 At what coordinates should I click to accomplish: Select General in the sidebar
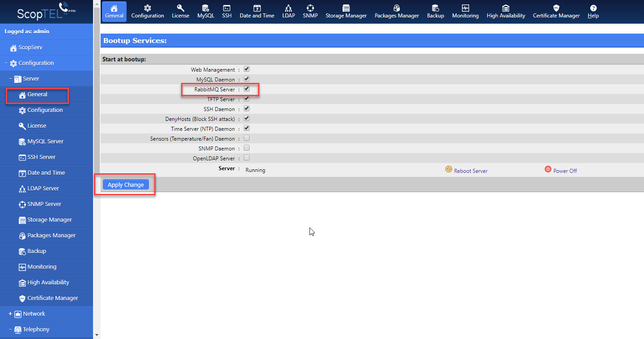[47, 94]
